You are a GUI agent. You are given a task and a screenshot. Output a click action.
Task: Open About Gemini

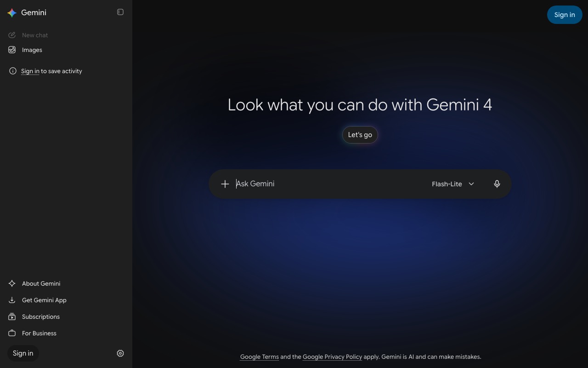click(x=66, y=283)
